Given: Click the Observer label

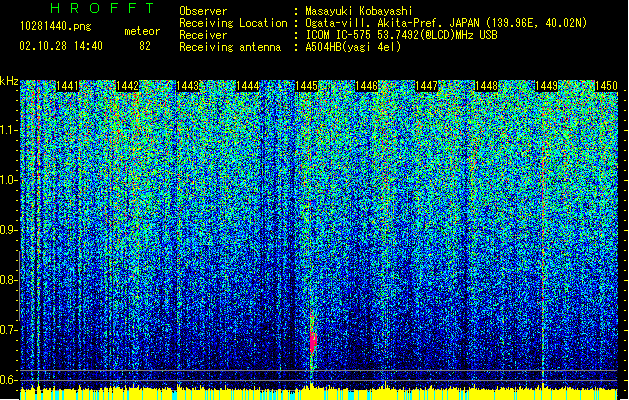Looking at the screenshot, I should pyautogui.click(x=203, y=11).
